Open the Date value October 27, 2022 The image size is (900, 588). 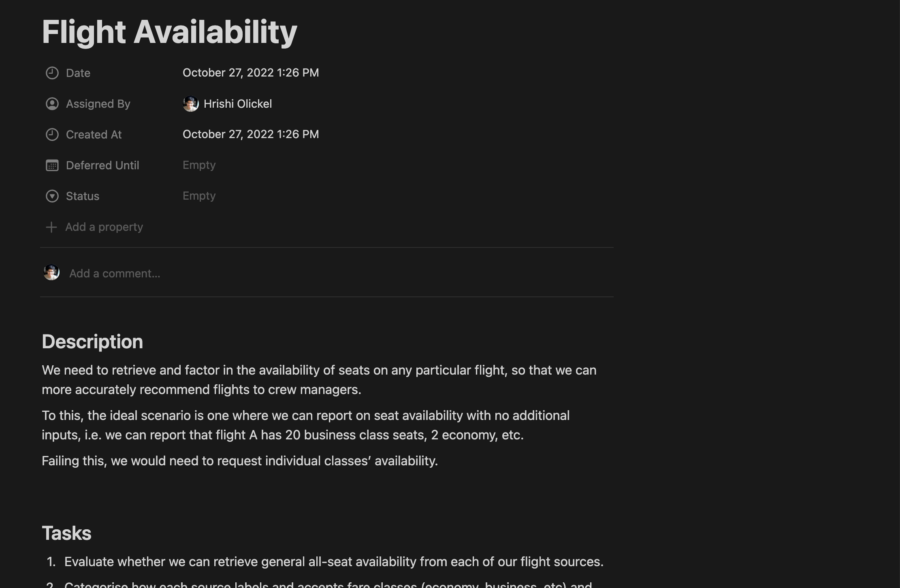tap(250, 73)
